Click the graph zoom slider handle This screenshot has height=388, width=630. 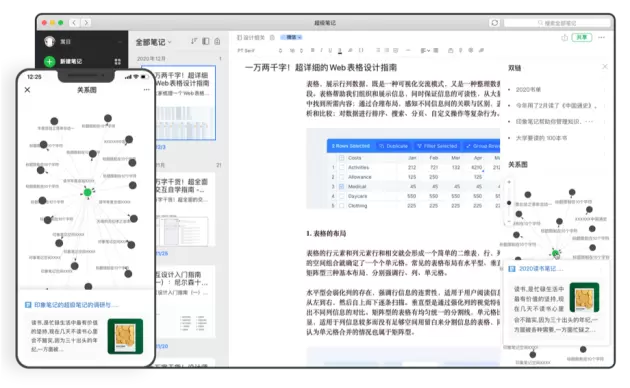pos(509,203)
